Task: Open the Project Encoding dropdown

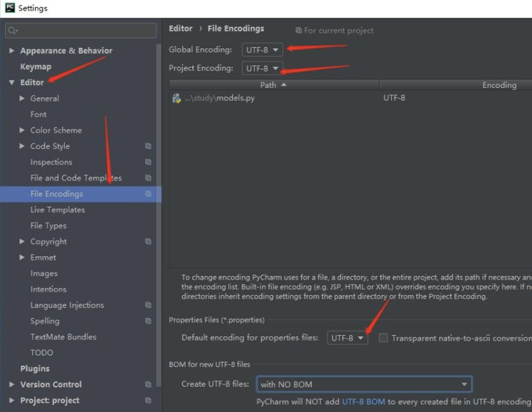Action: point(262,68)
